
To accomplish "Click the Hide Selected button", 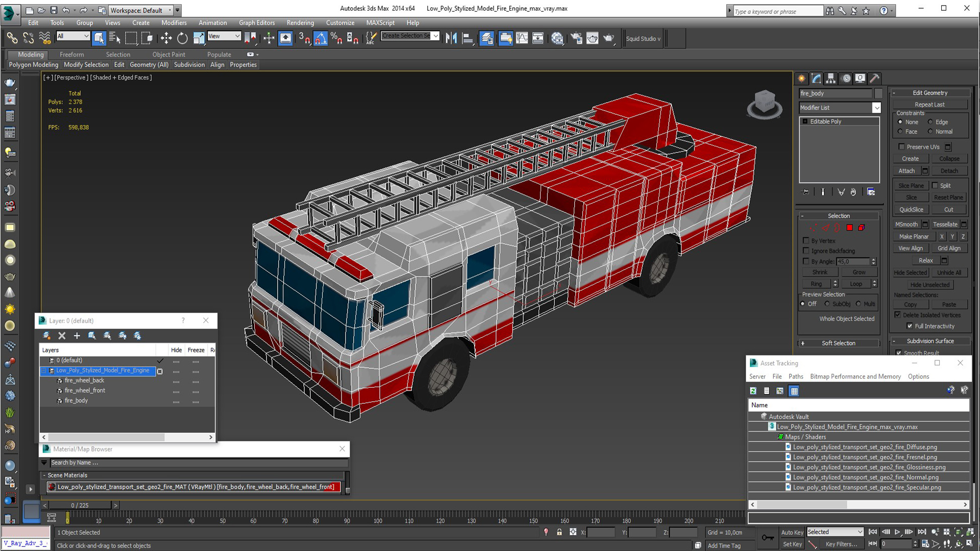I will [x=910, y=273].
